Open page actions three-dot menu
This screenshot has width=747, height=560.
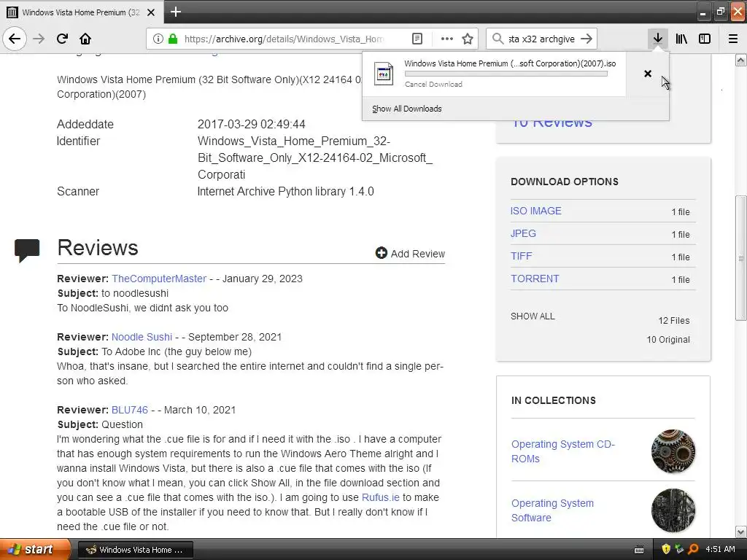[447, 39]
